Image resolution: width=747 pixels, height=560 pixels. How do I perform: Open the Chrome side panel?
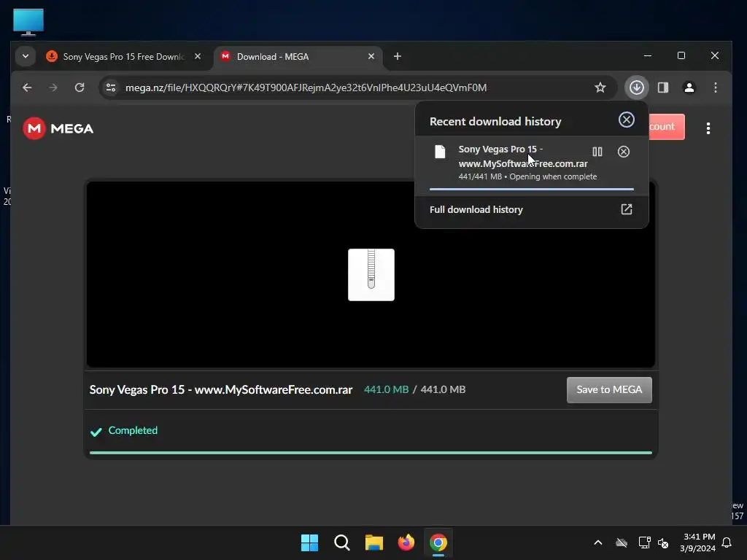pos(662,87)
